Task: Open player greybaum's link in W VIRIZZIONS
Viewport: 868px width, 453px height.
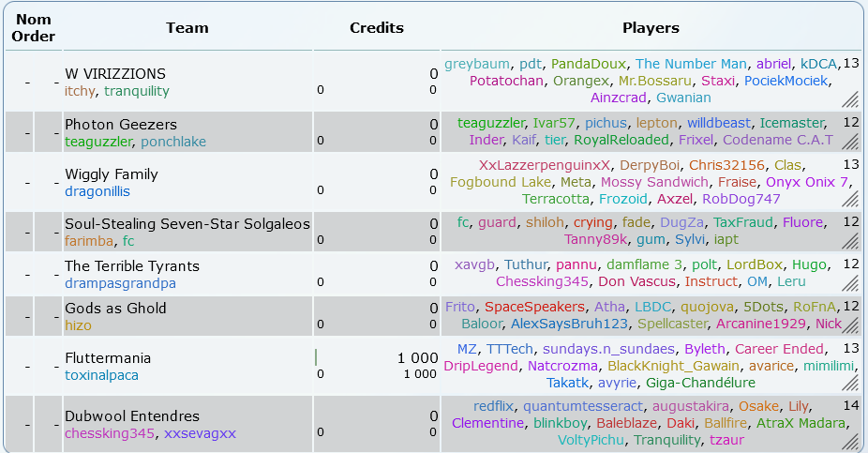Action: pyautogui.click(x=477, y=65)
